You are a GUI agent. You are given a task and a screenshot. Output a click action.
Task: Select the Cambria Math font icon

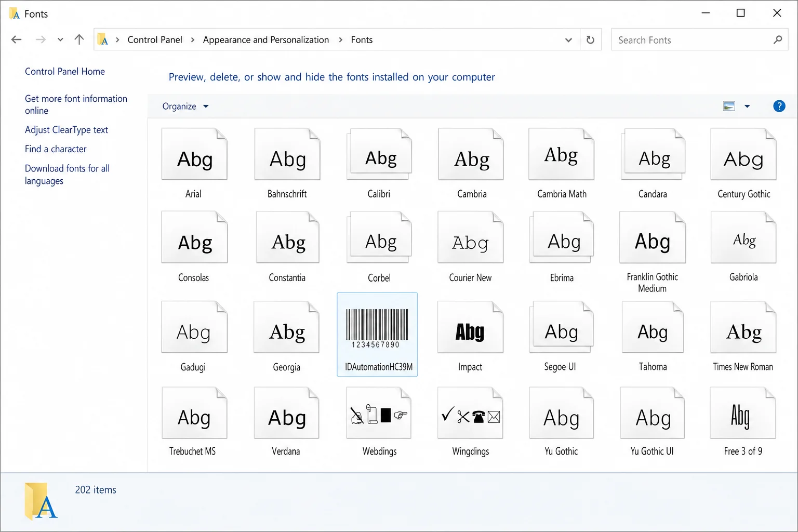click(561, 154)
